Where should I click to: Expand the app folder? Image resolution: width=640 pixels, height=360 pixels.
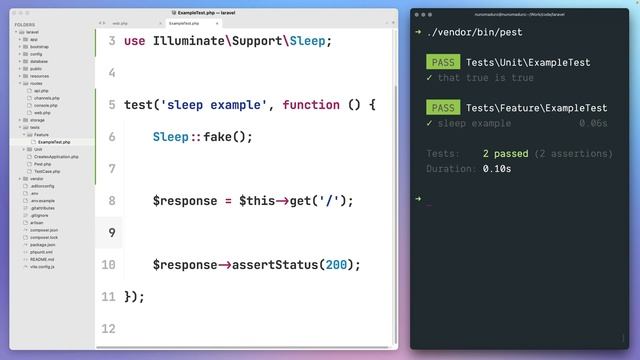point(20,40)
